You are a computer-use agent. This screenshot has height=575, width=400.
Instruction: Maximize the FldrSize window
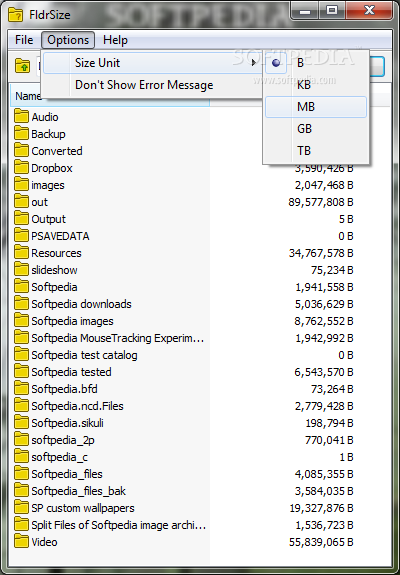[x=332, y=11]
